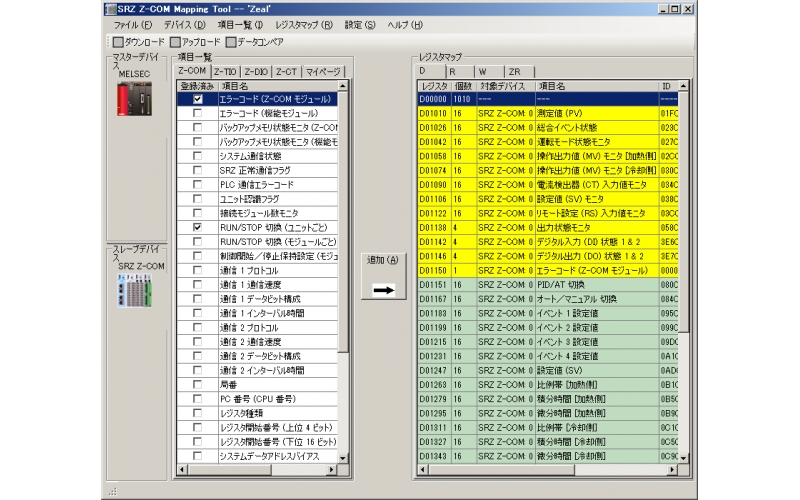Check 局番 checkbox
The height and width of the screenshot is (500, 800).
tap(197, 385)
